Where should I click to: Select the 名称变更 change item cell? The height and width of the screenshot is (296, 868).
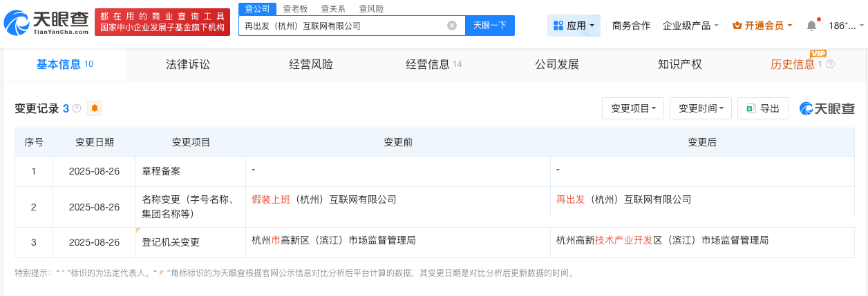tap(191, 207)
